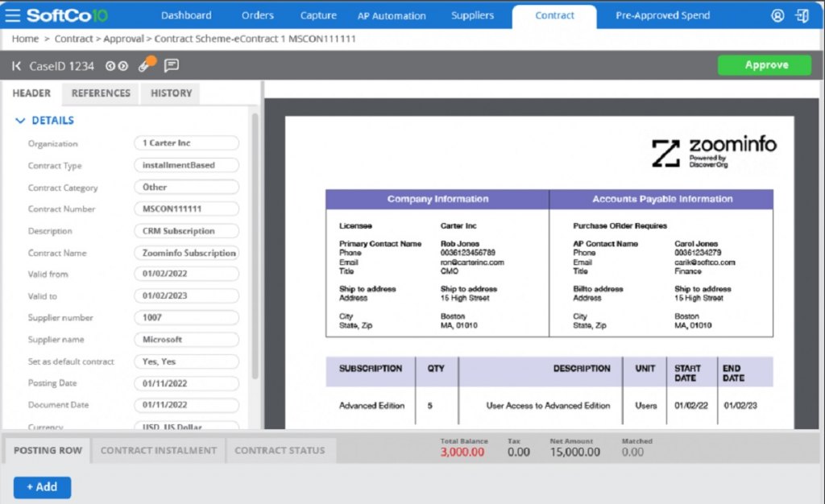This screenshot has width=825, height=504.
Task: Click Home in the breadcrumb
Action: tap(25, 39)
